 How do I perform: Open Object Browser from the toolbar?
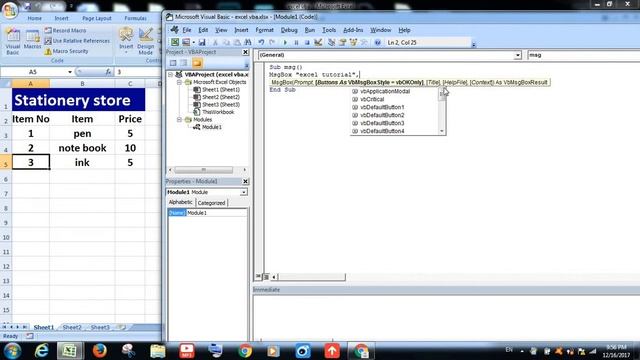click(353, 42)
